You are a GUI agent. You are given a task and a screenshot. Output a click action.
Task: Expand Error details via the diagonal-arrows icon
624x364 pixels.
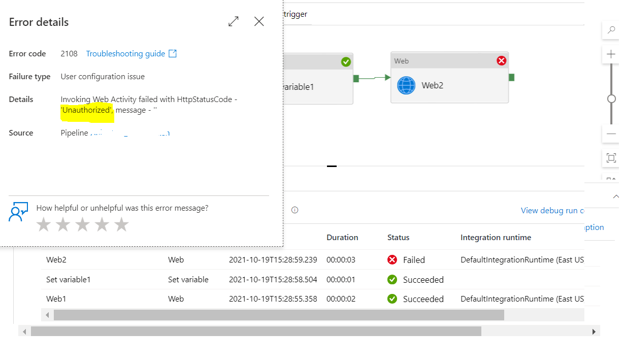click(233, 21)
